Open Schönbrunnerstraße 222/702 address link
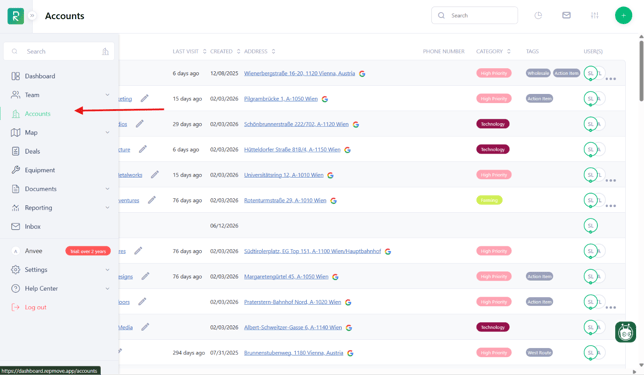Viewport: 644px width, 375px height. pyautogui.click(x=296, y=124)
